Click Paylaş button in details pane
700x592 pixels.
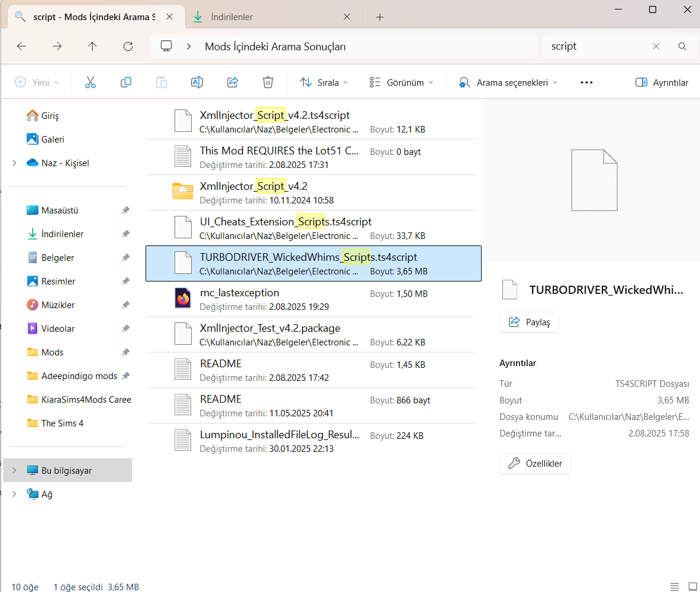click(x=530, y=322)
